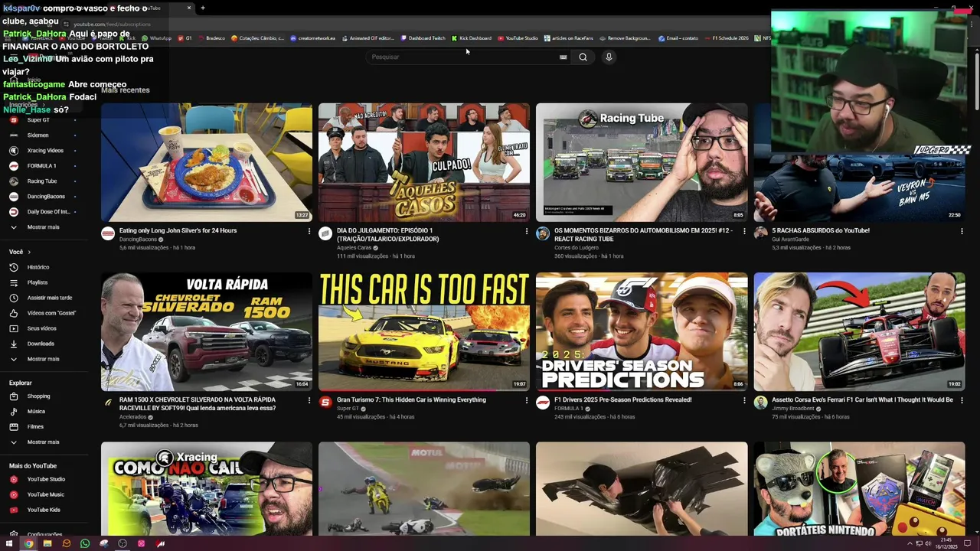The image size is (980, 551).
Task: Open Sidemen subscription in sidebar
Action: point(38,135)
